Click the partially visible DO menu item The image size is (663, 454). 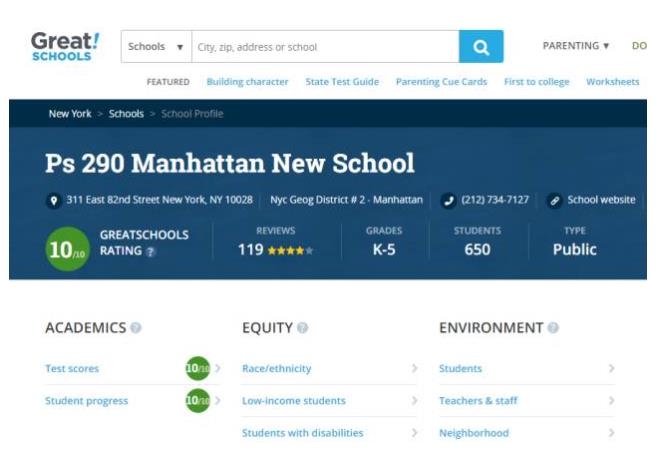[x=639, y=46]
